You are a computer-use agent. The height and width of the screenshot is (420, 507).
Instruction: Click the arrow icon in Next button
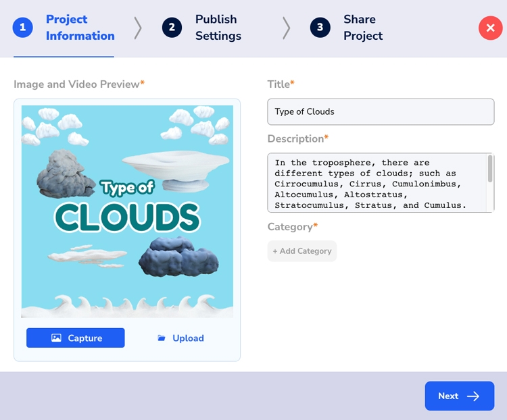(x=473, y=396)
